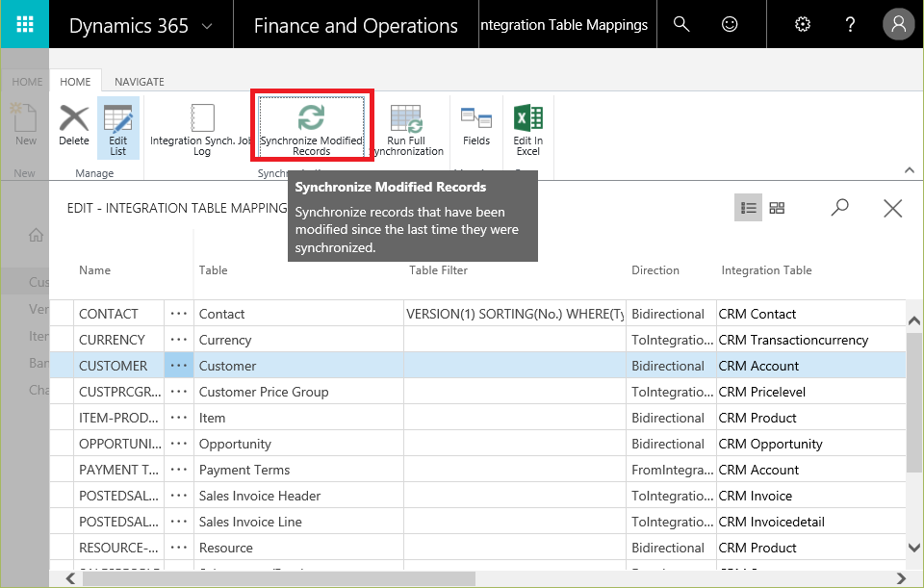Open the ITEM-PROD row ellipsis menu

[179, 417]
